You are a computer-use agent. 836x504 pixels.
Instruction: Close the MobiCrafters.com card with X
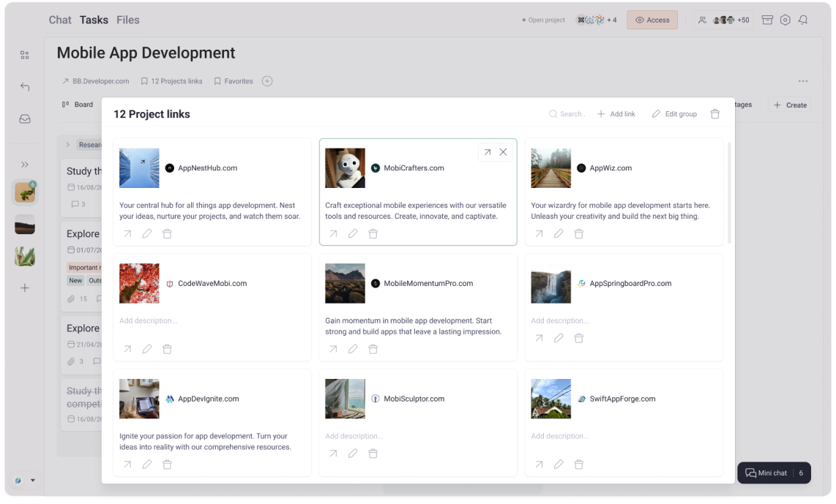[503, 152]
